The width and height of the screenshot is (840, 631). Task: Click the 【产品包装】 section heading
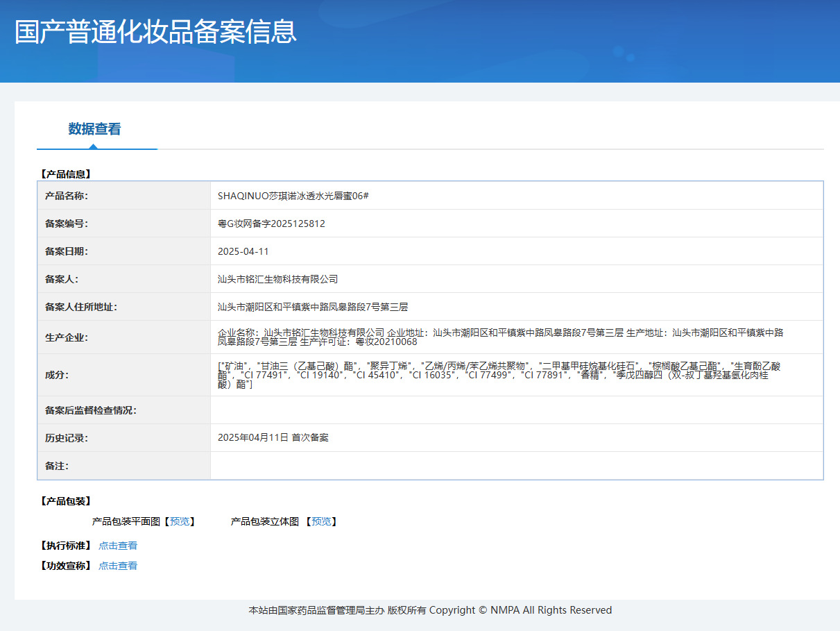pyautogui.click(x=66, y=501)
